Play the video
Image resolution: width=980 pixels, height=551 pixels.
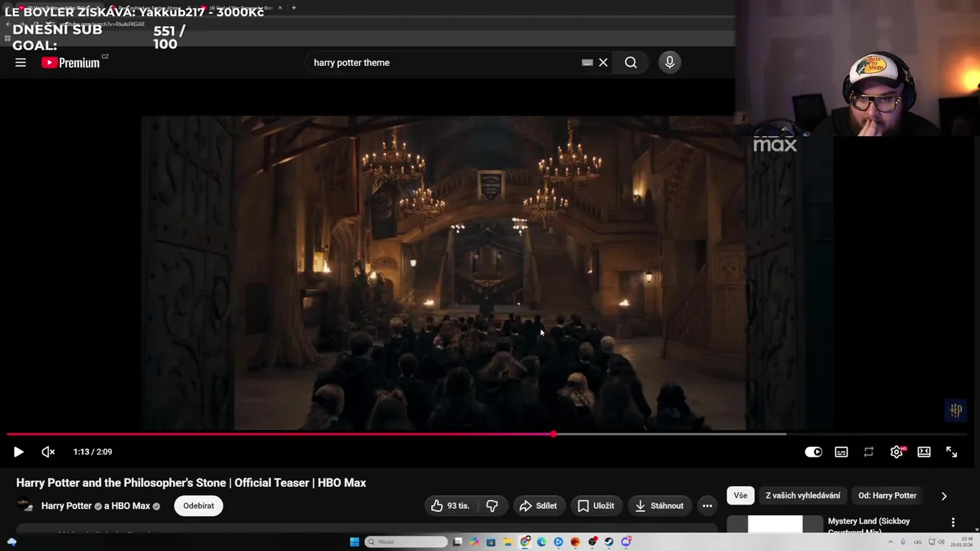pyautogui.click(x=18, y=452)
